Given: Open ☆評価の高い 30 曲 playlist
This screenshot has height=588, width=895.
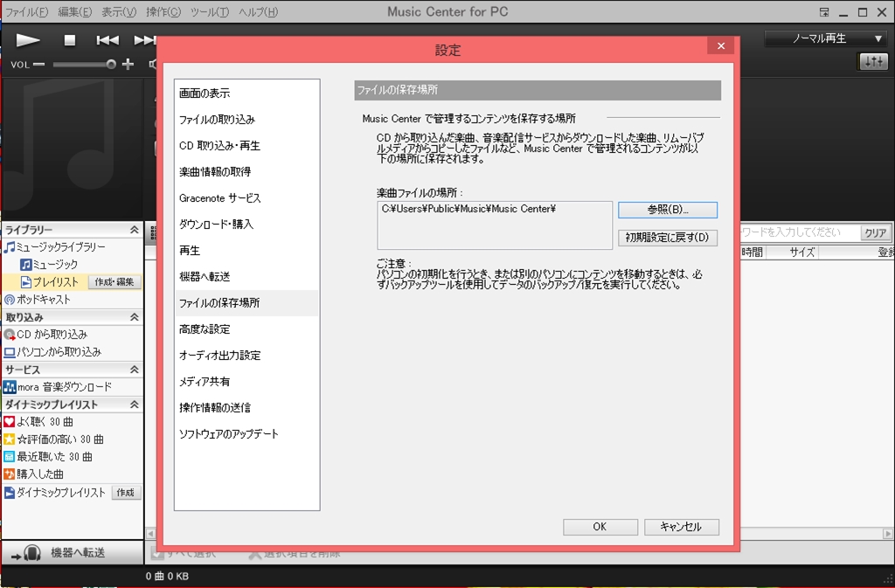Looking at the screenshot, I should [x=53, y=439].
